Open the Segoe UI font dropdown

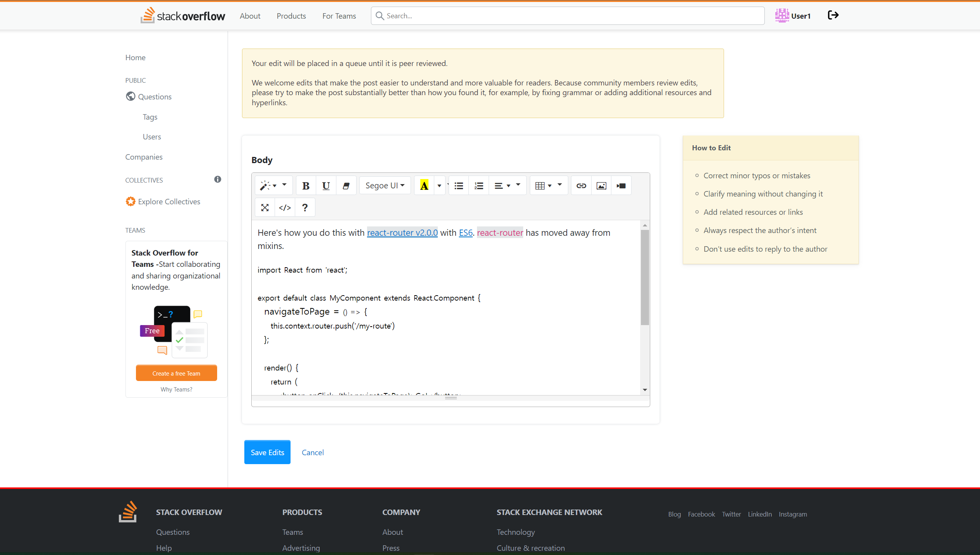pyautogui.click(x=385, y=186)
